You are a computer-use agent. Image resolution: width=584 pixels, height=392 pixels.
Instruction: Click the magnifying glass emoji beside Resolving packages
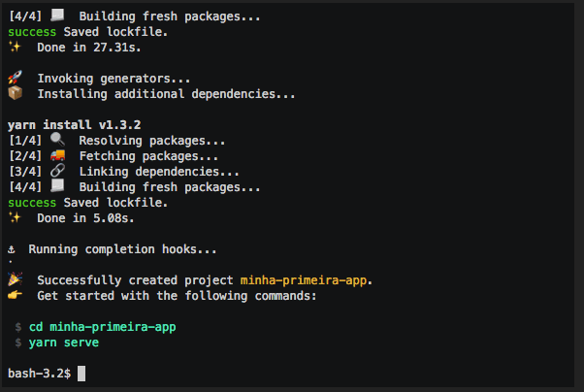57,140
